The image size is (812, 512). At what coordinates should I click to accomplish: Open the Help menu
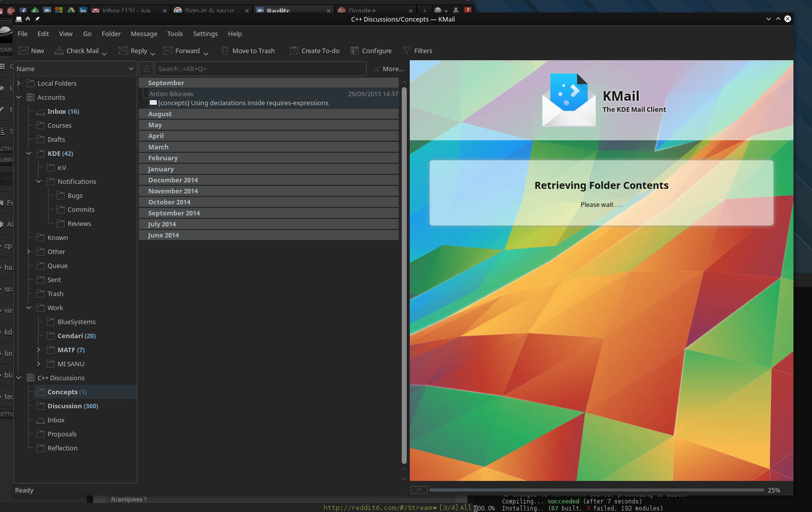coord(234,34)
